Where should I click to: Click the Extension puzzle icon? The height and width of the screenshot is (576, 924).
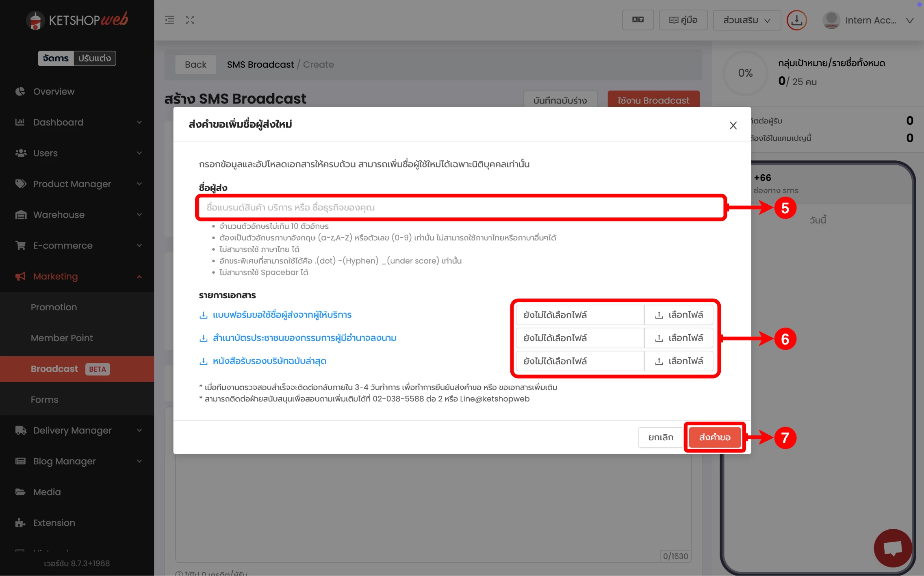click(20, 523)
